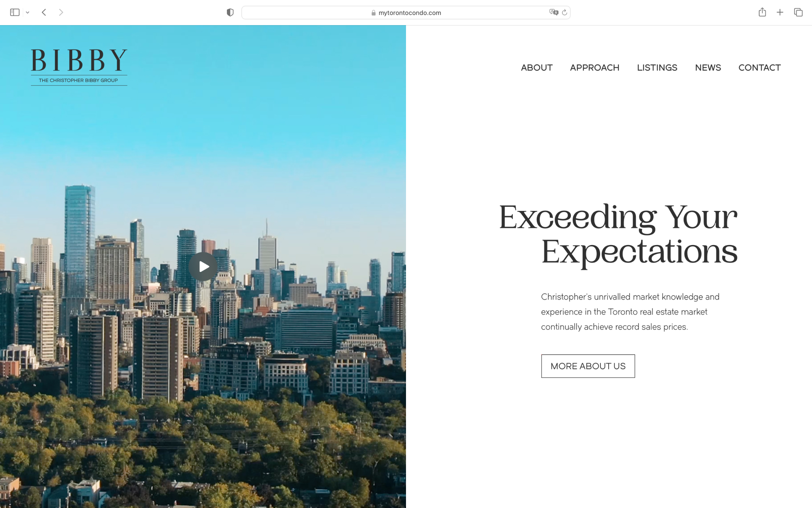Viewport: 812px width, 508px height.
Task: Click the back navigation arrow
Action: [44, 12]
